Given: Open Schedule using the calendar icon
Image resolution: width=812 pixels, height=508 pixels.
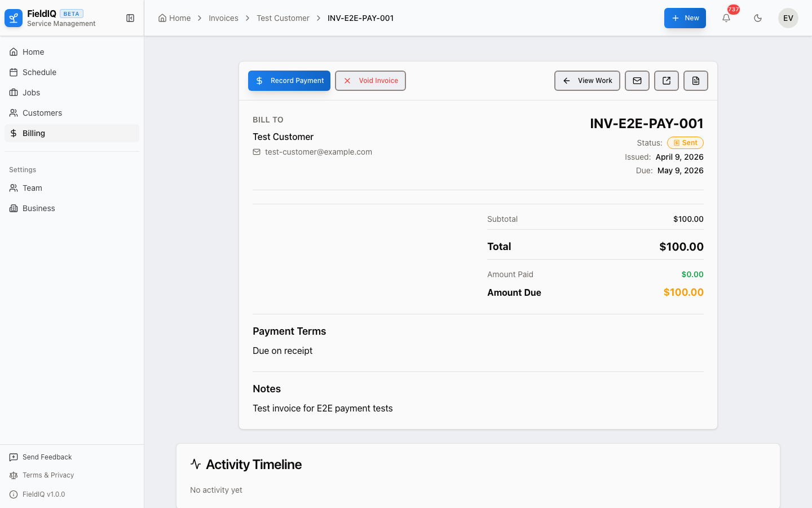Looking at the screenshot, I should 14,72.
